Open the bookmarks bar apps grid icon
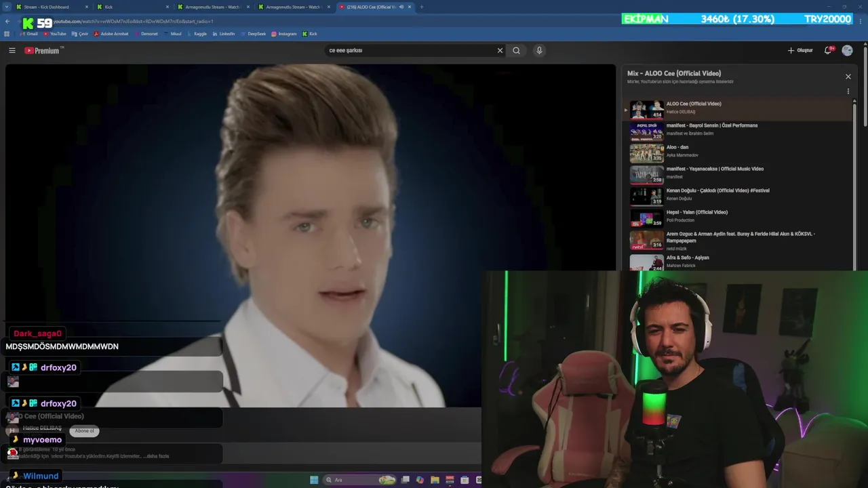Viewport: 868px width, 488px height. click(x=7, y=33)
